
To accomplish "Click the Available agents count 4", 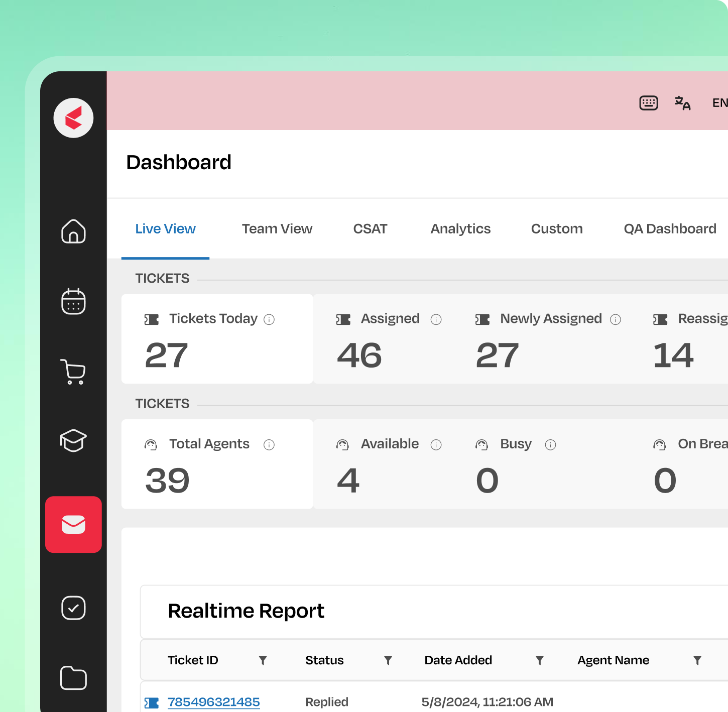I will 348,481.
